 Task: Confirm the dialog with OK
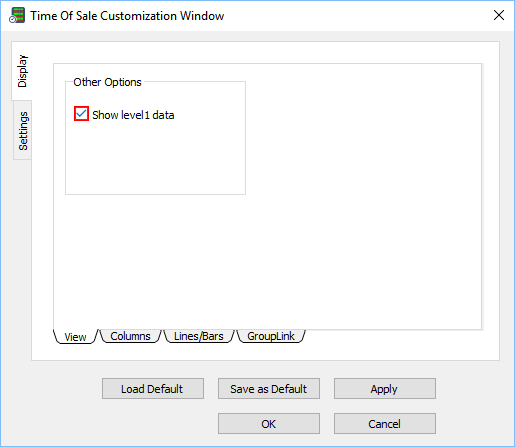pos(269,424)
